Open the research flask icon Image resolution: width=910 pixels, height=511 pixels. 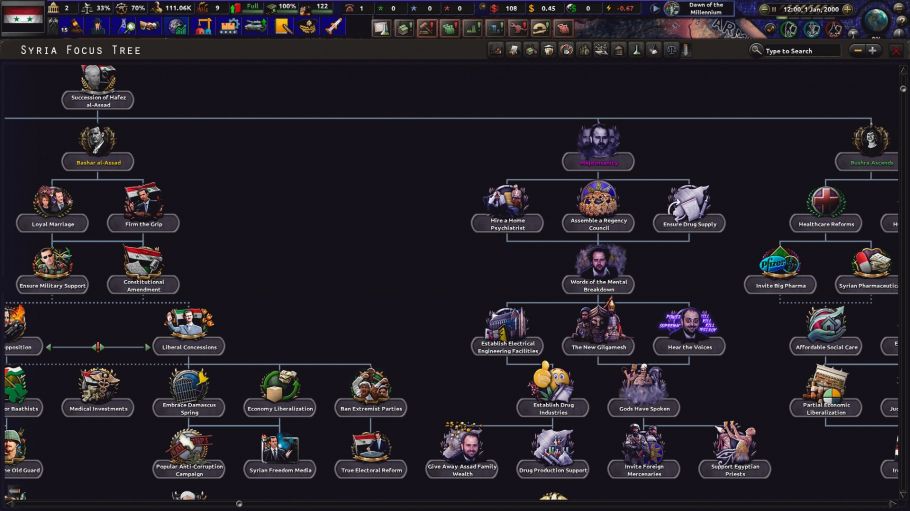point(125,27)
